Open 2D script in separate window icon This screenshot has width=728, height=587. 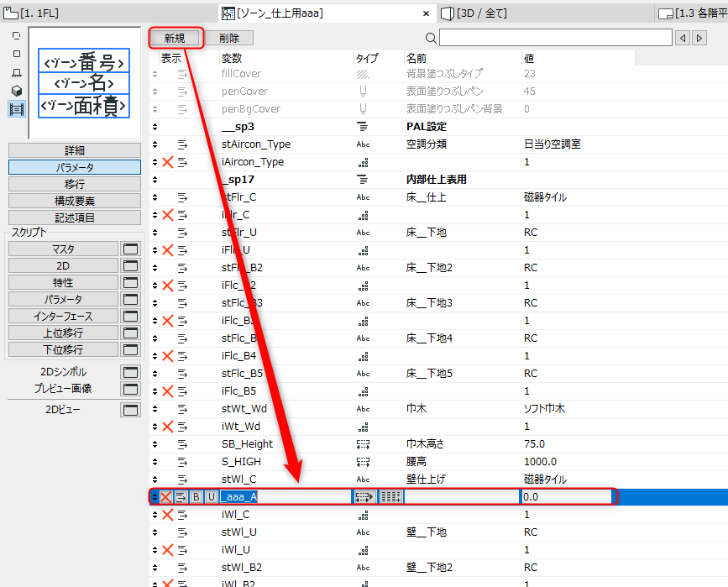click(x=130, y=265)
